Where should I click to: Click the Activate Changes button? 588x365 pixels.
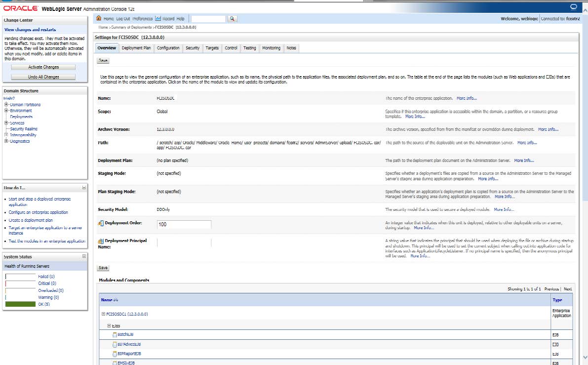(43, 67)
